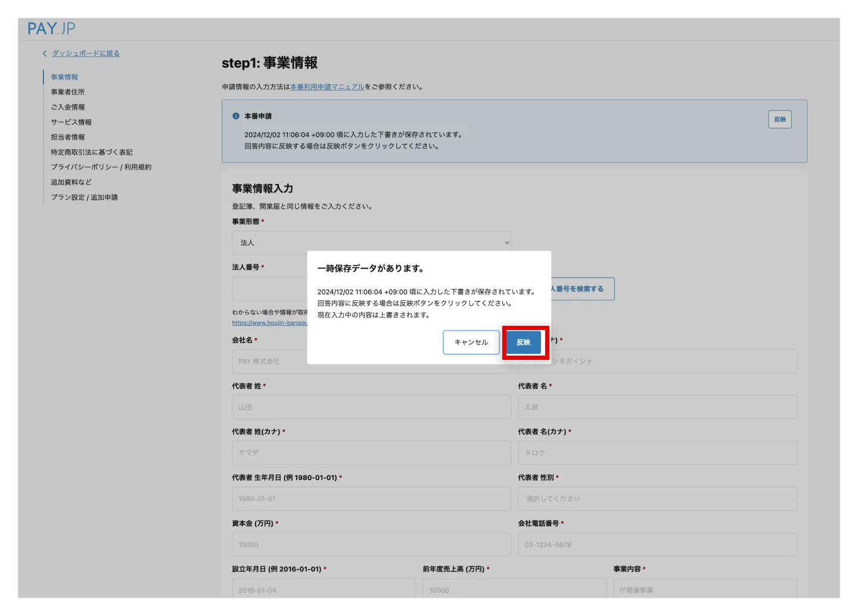Open プライバシーポリシー / 利用規約 in the sidebar

(x=101, y=167)
